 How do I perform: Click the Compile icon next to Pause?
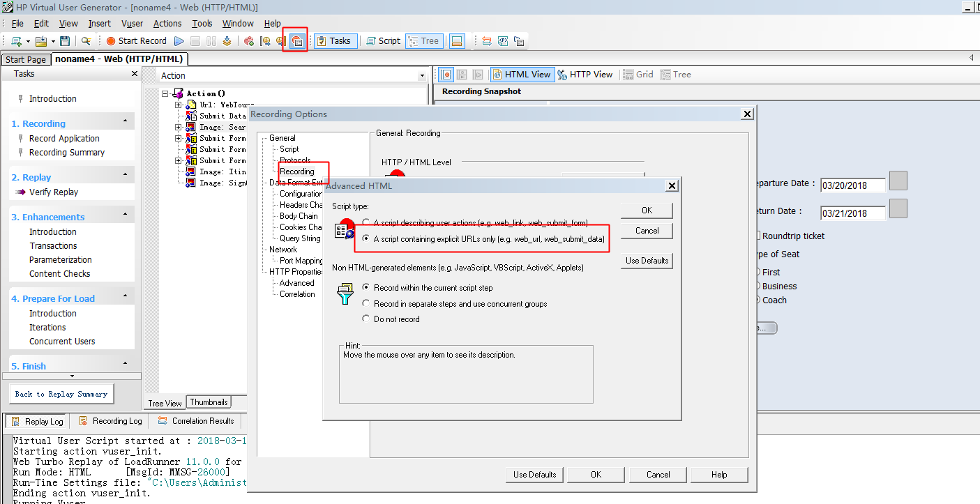pos(227,41)
